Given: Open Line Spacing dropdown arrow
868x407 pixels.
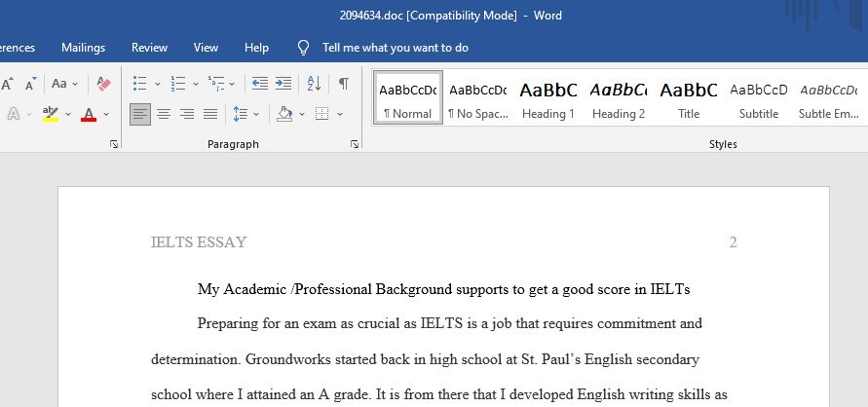Looking at the screenshot, I should click(256, 115).
